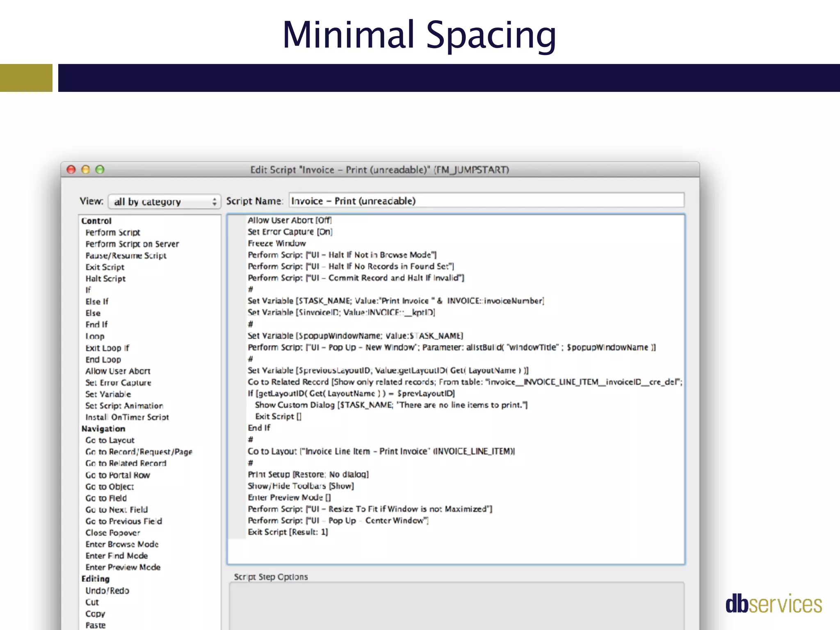Open the 'all by category' View dropdown
Screen dimensions: 840x630
164,201
